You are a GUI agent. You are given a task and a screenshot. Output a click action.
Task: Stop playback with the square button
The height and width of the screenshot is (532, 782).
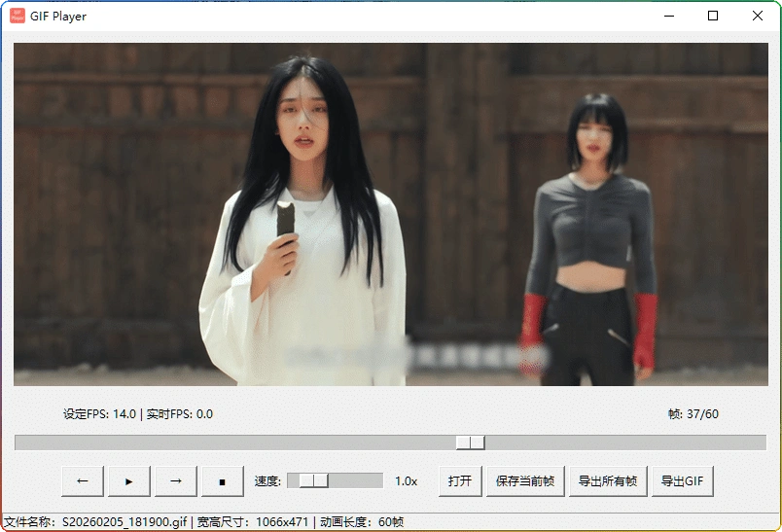tap(223, 481)
